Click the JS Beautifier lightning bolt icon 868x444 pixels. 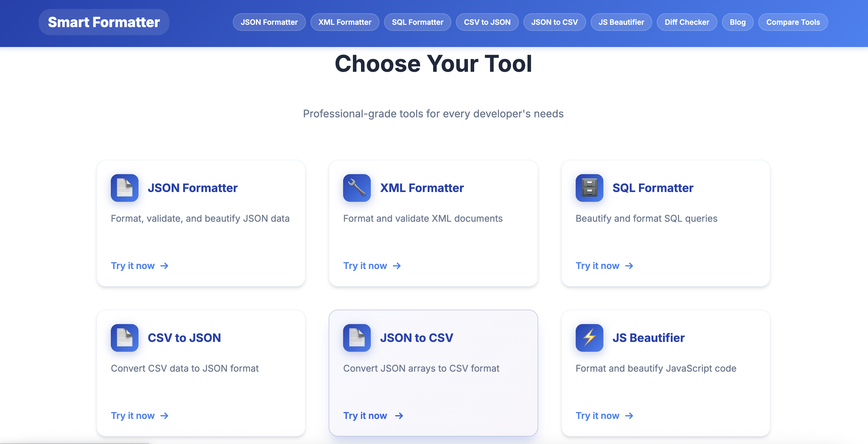click(x=589, y=338)
